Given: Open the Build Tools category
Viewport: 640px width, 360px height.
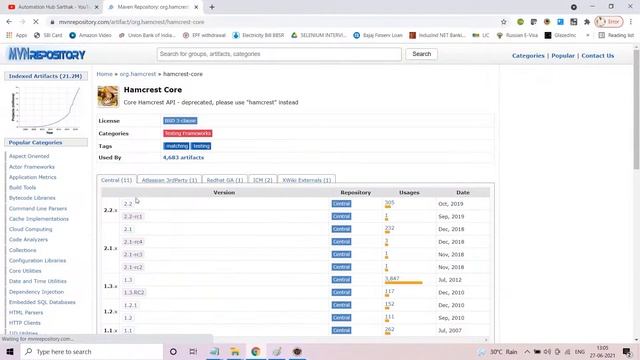Looking at the screenshot, I should pyautogui.click(x=22, y=187).
